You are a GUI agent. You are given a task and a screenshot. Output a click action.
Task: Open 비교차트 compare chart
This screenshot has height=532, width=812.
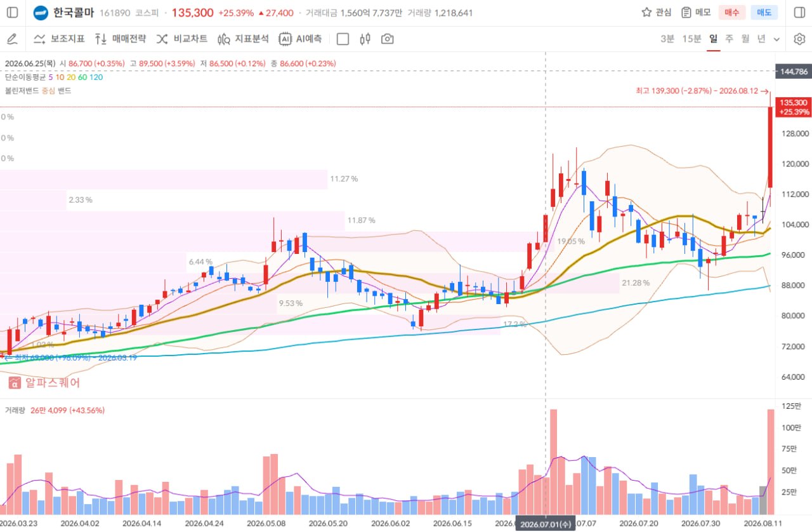pos(181,39)
